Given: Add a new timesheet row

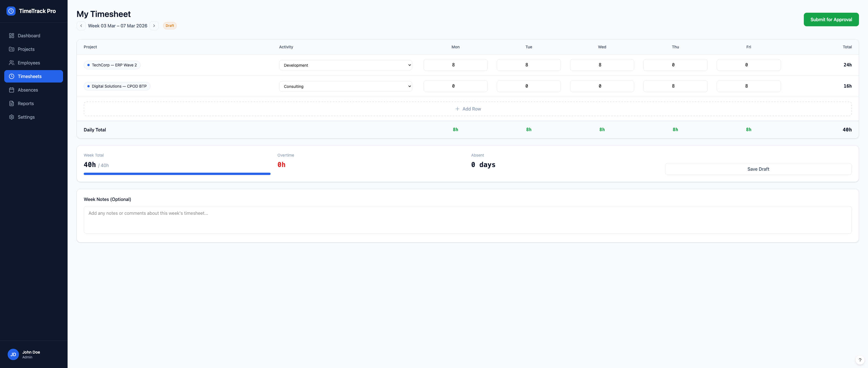Looking at the screenshot, I should (x=468, y=109).
